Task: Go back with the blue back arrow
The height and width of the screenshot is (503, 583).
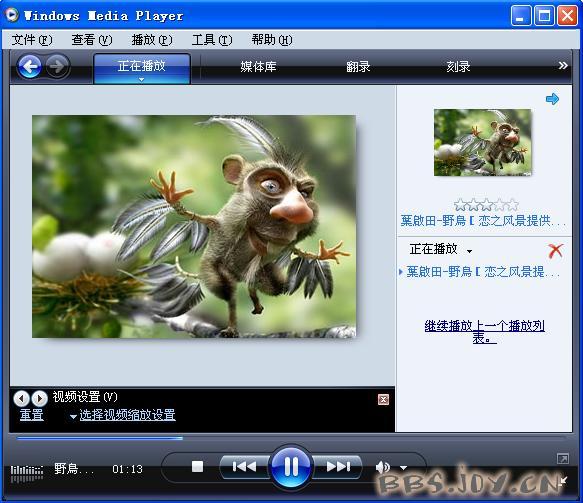Action: (x=29, y=67)
